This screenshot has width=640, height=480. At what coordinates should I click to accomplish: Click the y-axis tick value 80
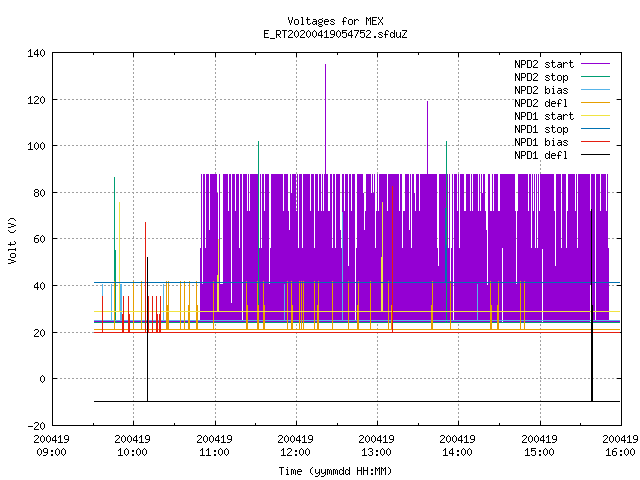coord(40,193)
